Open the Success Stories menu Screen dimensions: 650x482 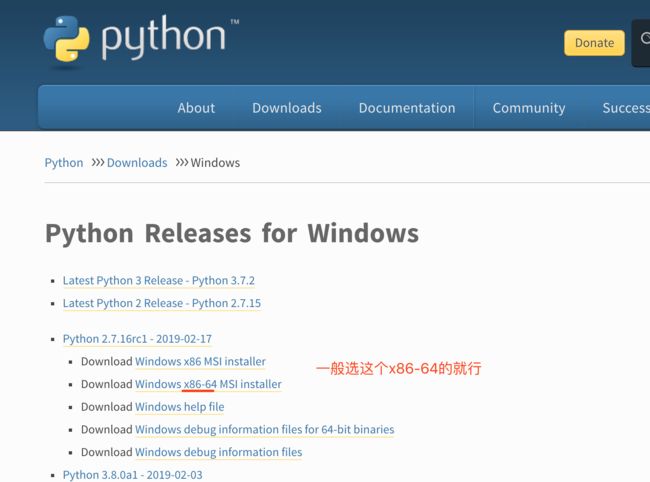[626, 108]
